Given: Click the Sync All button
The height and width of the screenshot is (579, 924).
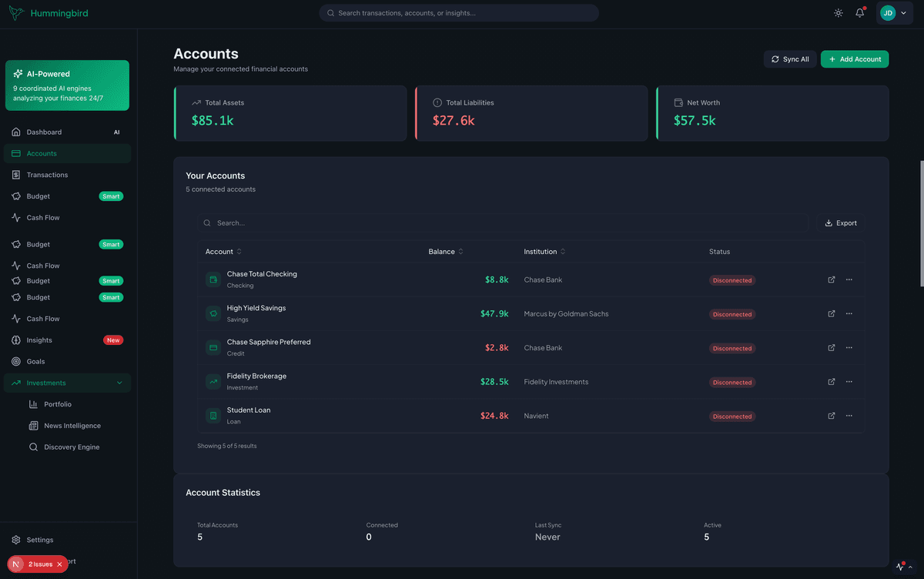Looking at the screenshot, I should [x=790, y=59].
